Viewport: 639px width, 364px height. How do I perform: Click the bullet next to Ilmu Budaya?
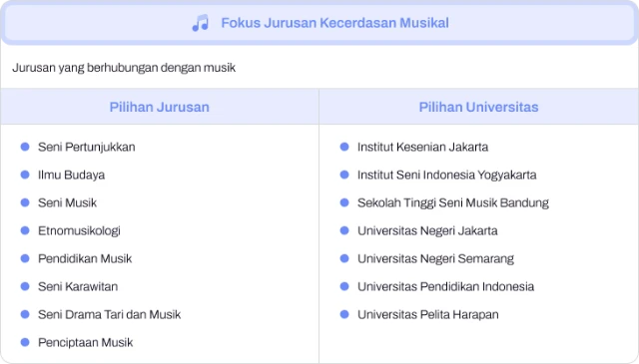pyautogui.click(x=25, y=175)
